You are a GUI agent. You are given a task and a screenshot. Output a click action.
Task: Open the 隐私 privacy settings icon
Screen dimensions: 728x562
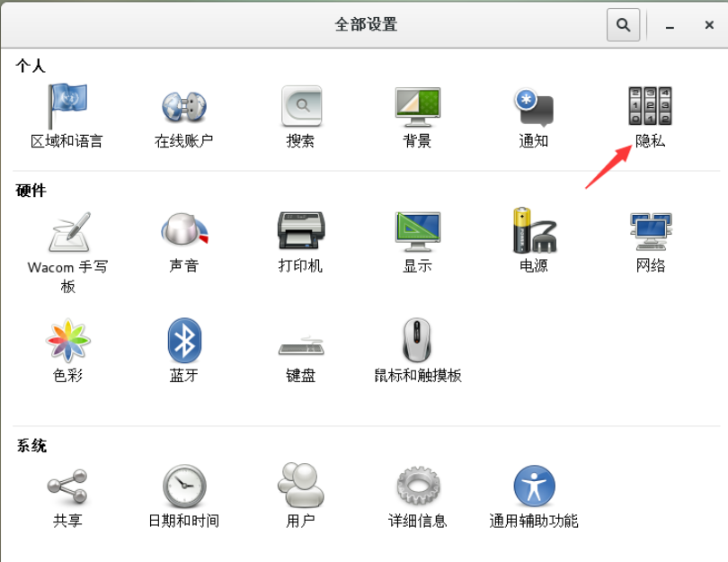pos(650,106)
